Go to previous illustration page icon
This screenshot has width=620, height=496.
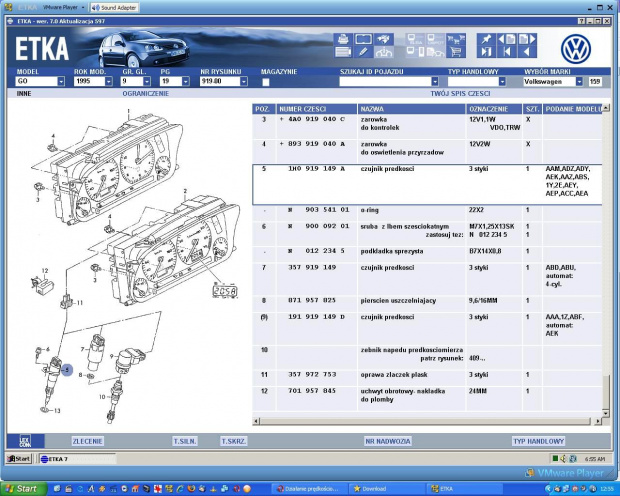pyautogui.click(x=507, y=39)
